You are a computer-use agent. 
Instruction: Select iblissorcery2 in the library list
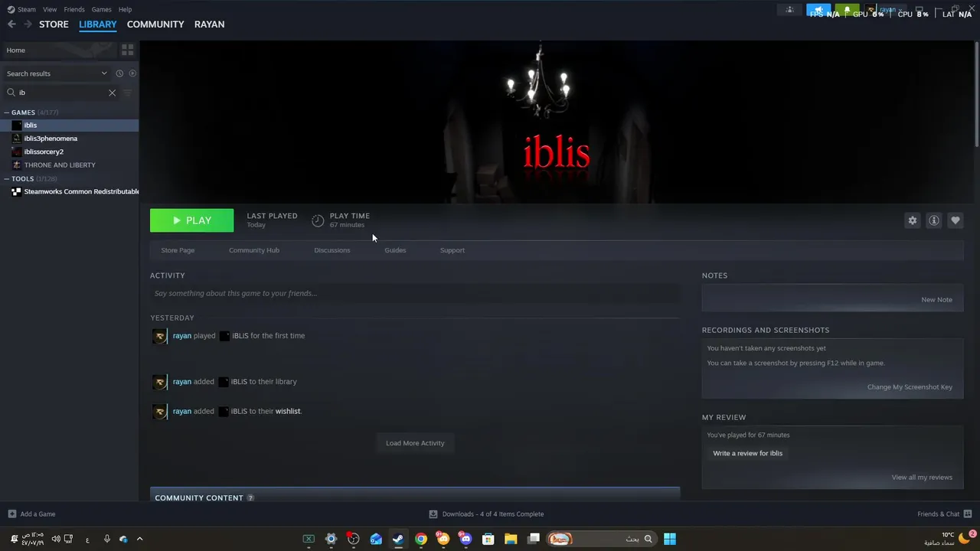coord(69,152)
